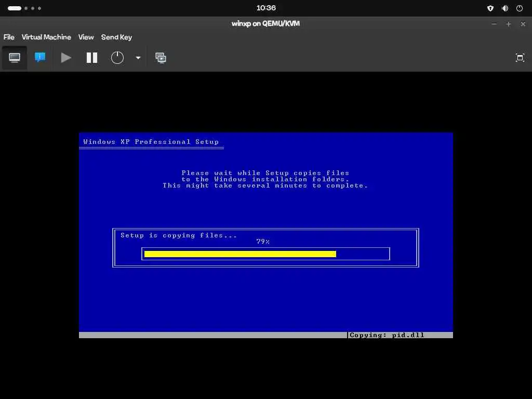Image resolution: width=532 pixels, height=399 pixels.
Task: Open the system power menu icon
Action: point(520,8)
